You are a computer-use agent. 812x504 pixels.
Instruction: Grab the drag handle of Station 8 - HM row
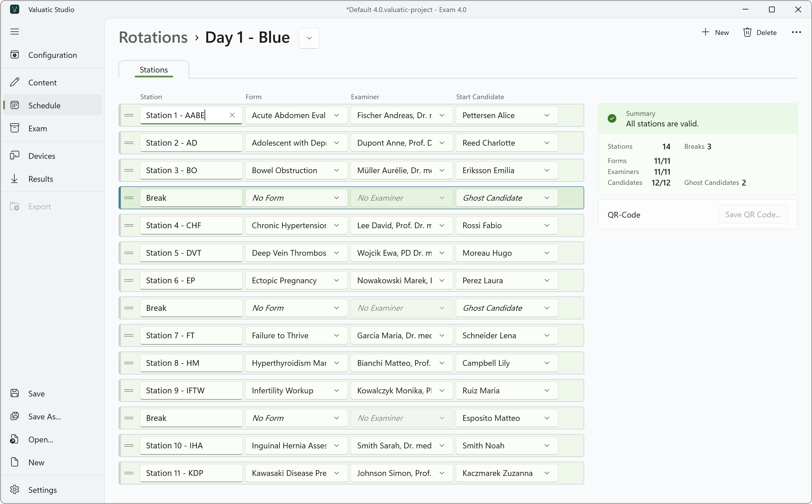129,363
